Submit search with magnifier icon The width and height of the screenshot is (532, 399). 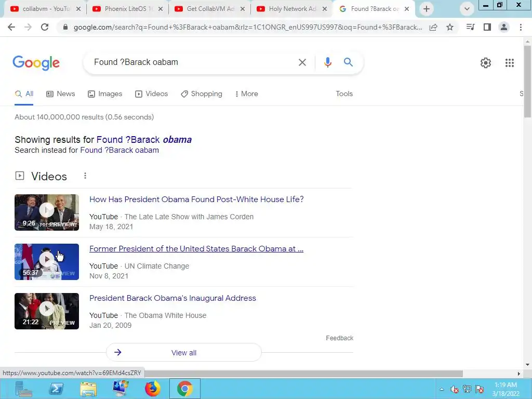point(348,62)
